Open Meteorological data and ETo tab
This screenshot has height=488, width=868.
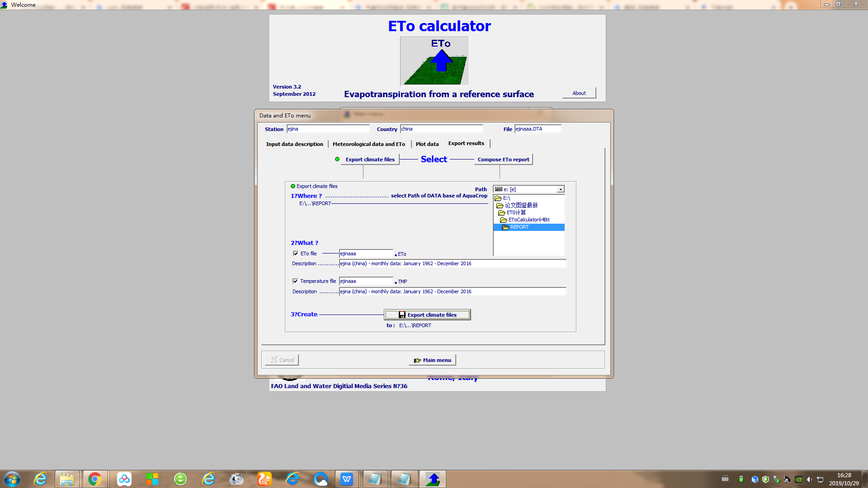(368, 144)
